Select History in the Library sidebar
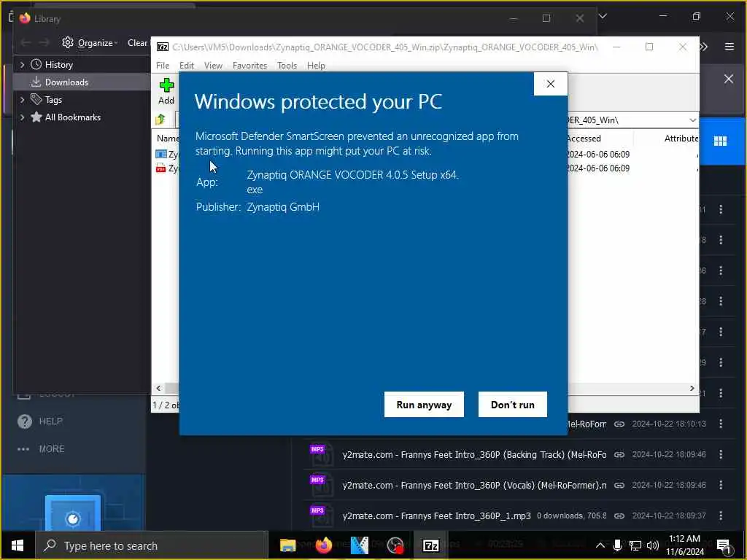747x560 pixels. point(58,64)
